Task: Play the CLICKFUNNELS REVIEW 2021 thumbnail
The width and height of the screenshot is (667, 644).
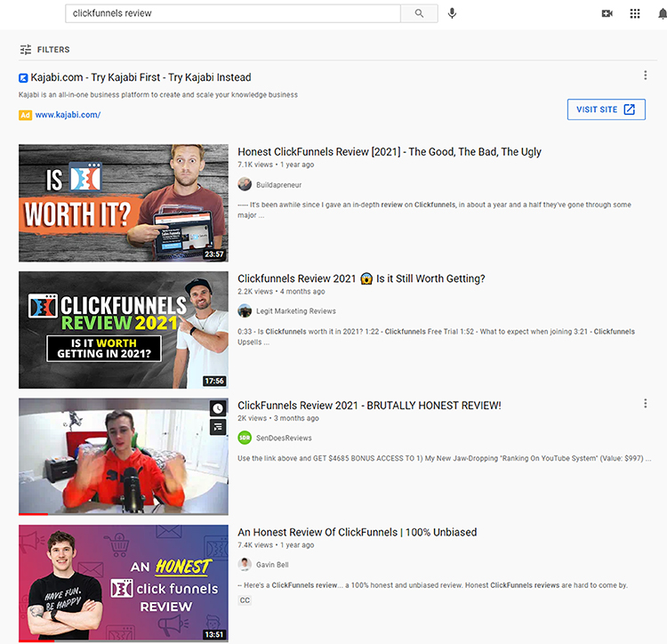Action: coord(124,330)
